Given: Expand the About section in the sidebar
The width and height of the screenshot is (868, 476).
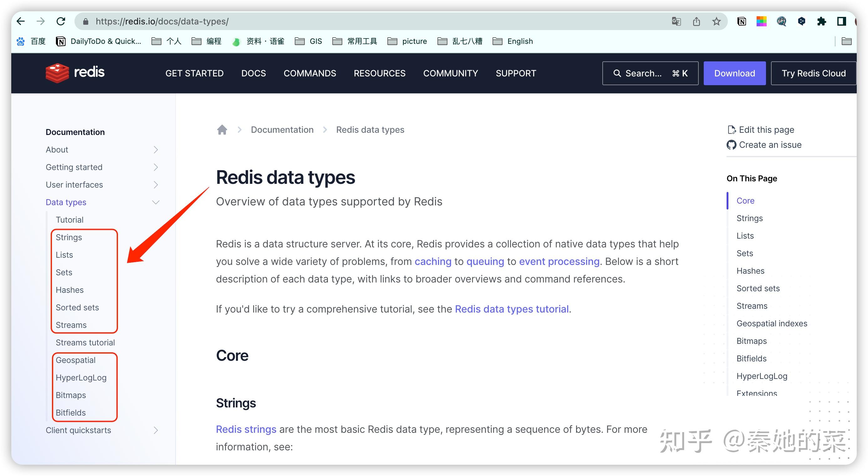Looking at the screenshot, I should tap(155, 149).
